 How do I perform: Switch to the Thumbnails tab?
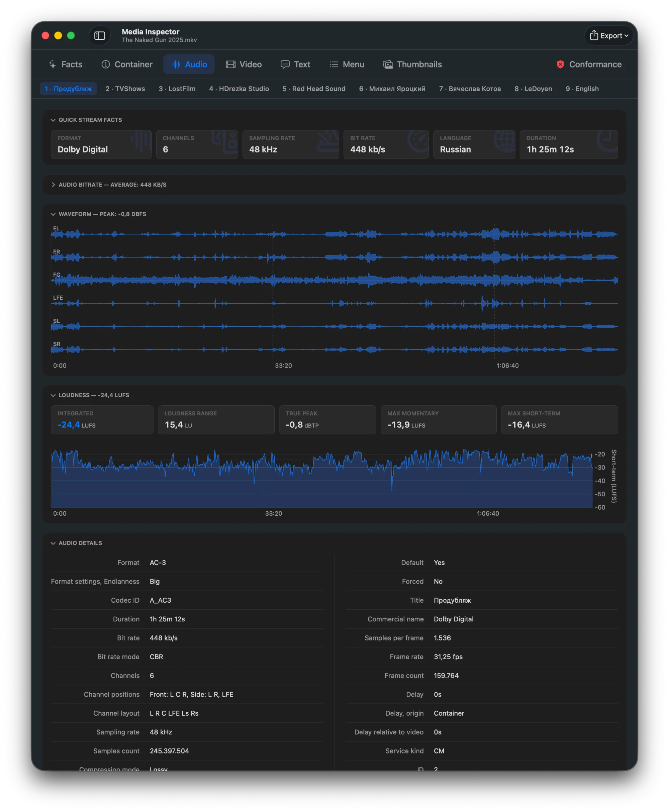pyautogui.click(x=412, y=64)
